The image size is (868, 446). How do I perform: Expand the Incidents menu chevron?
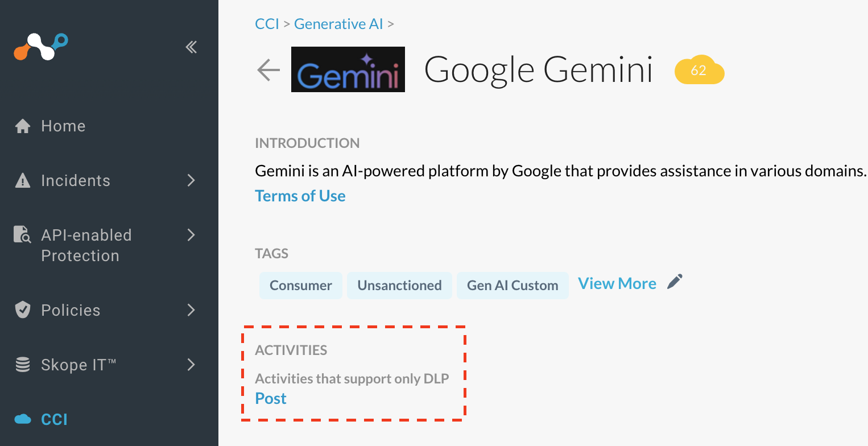point(191,180)
